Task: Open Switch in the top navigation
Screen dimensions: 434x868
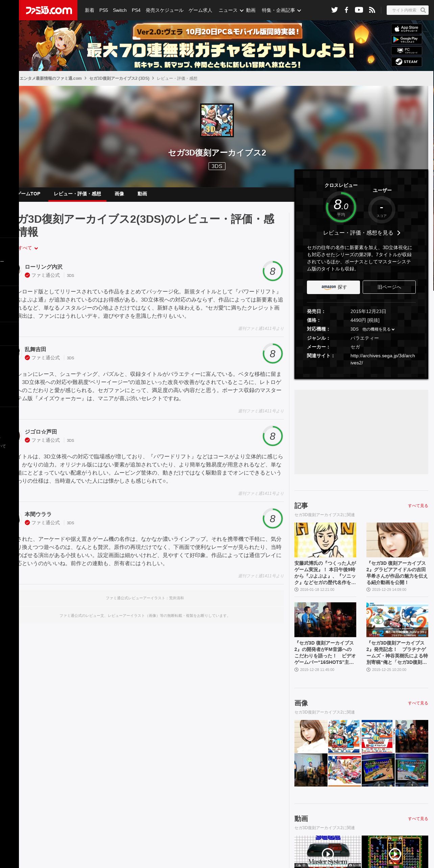Action: tap(120, 10)
